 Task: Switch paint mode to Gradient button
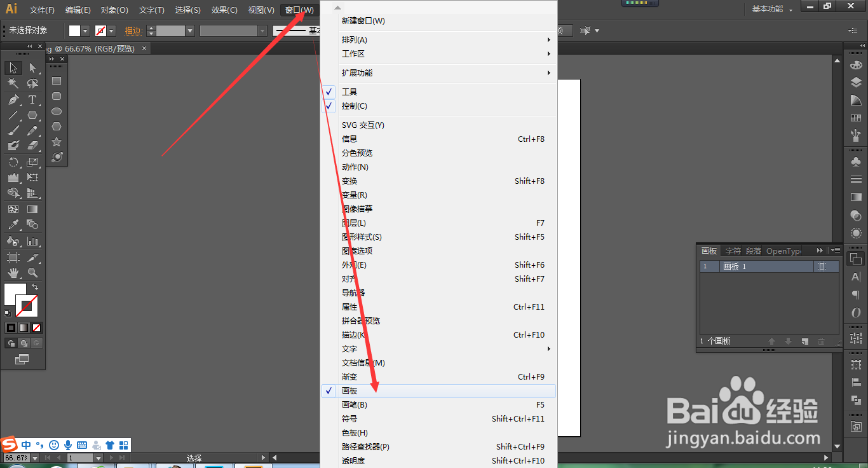pos(24,328)
